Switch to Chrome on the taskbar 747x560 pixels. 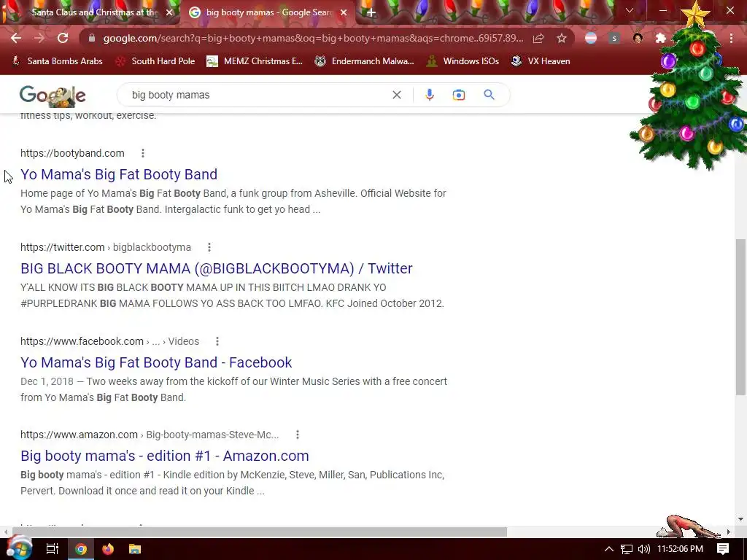point(81,549)
